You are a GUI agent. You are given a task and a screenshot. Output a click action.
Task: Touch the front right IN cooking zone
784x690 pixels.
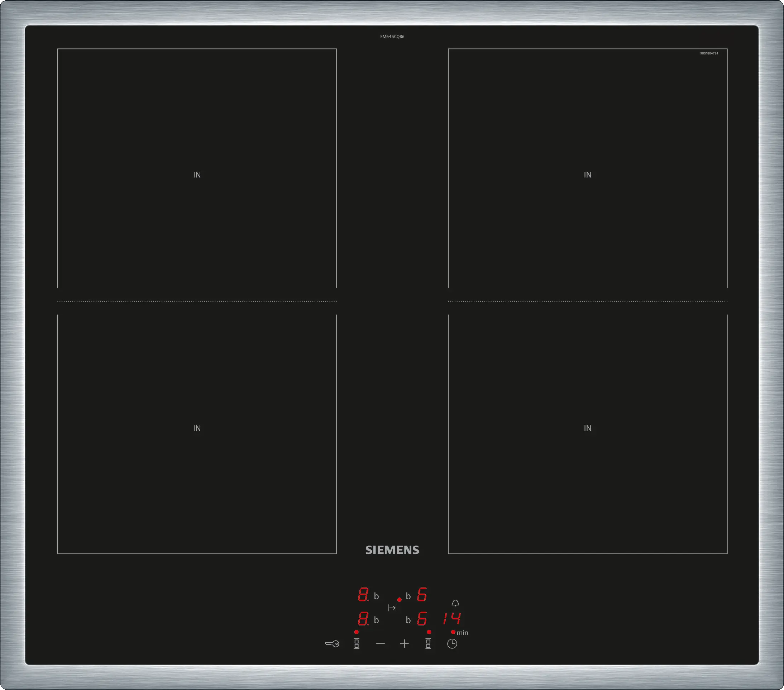tap(587, 428)
